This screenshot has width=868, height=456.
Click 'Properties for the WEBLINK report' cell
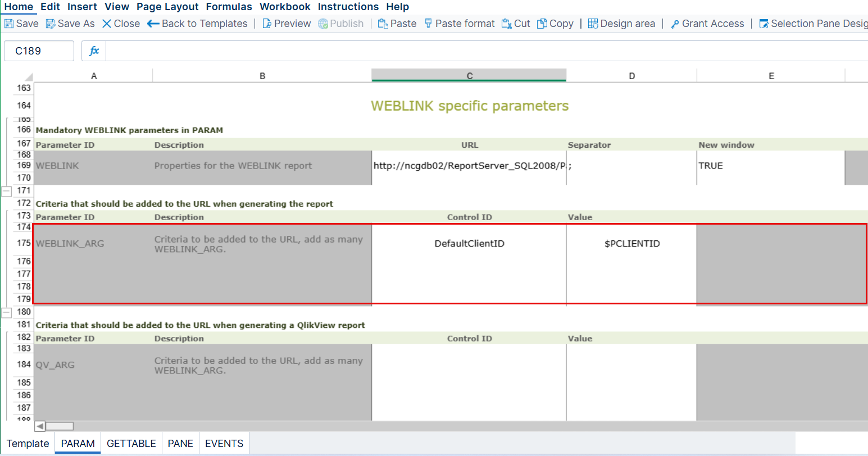pyautogui.click(x=262, y=166)
